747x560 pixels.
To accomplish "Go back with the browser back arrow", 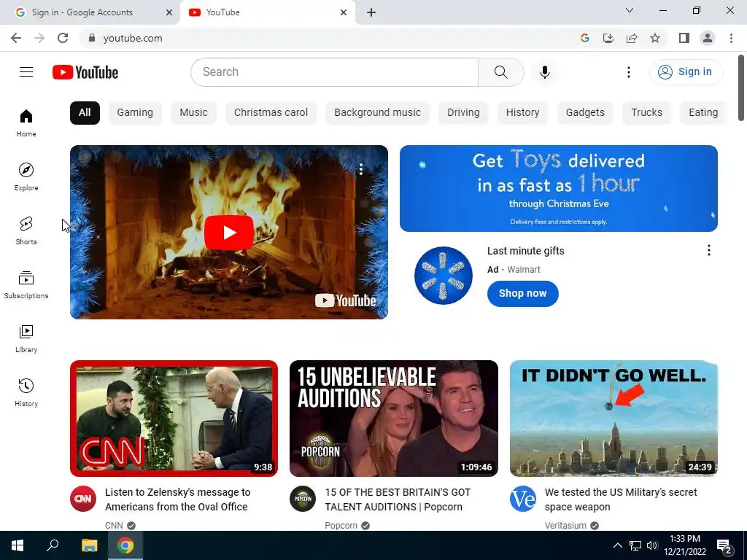I will point(16,38).
